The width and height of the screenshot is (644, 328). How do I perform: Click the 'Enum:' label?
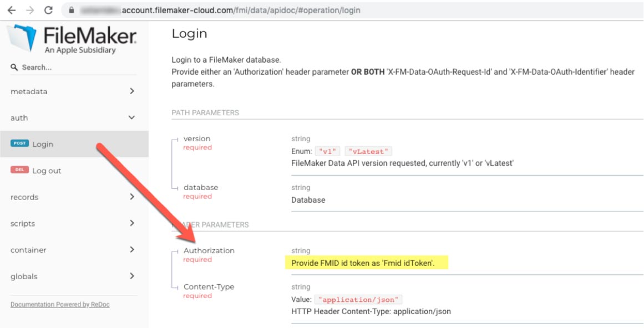coord(301,151)
